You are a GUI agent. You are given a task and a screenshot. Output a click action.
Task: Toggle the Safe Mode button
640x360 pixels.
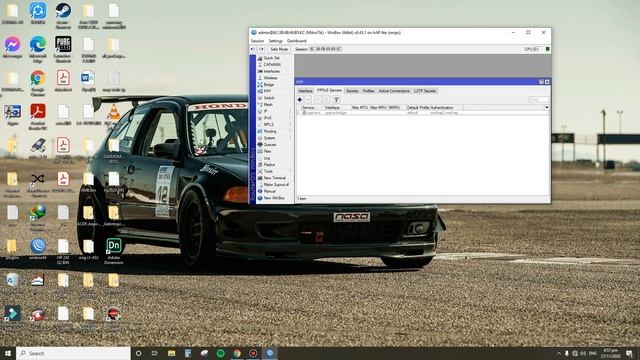pyautogui.click(x=279, y=49)
